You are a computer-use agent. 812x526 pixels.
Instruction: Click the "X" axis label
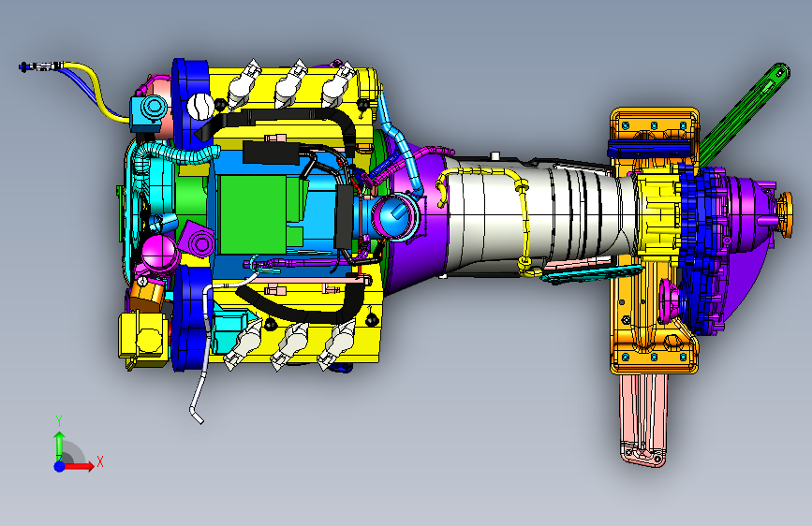[100, 461]
